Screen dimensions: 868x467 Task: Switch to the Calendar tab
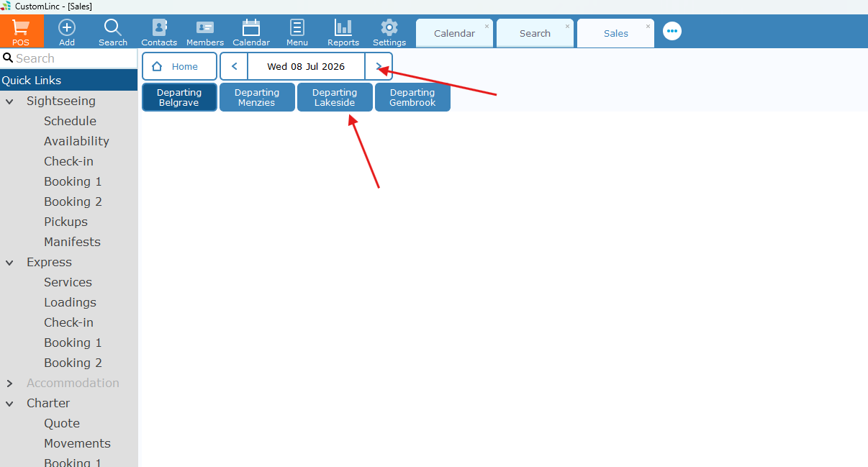coord(454,33)
